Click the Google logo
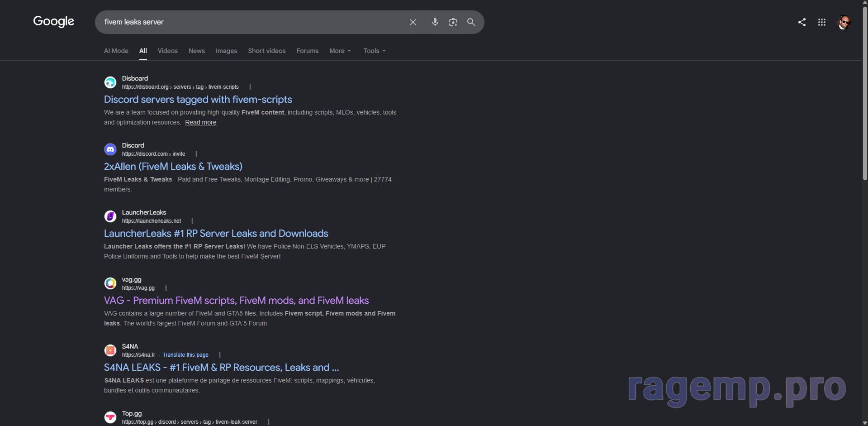868x426 pixels. pos(54,21)
